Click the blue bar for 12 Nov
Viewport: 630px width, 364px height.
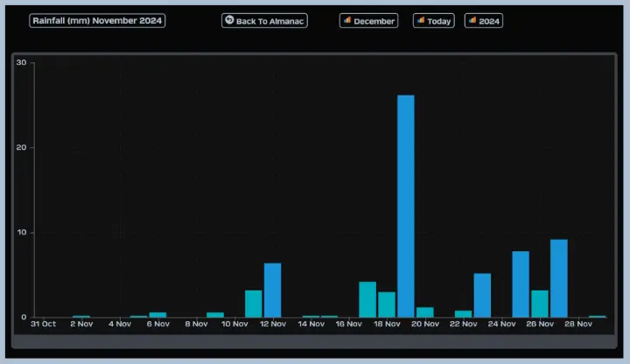tap(273, 290)
